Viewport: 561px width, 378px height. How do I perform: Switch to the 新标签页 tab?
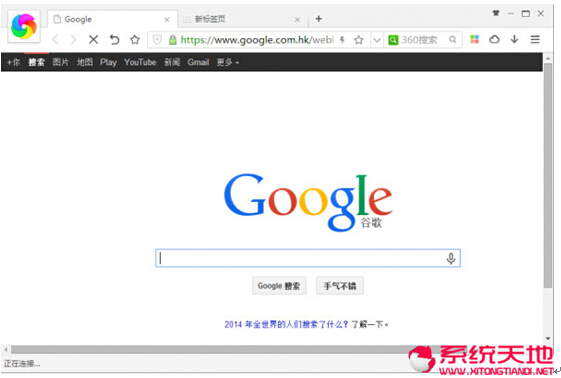tap(242, 19)
